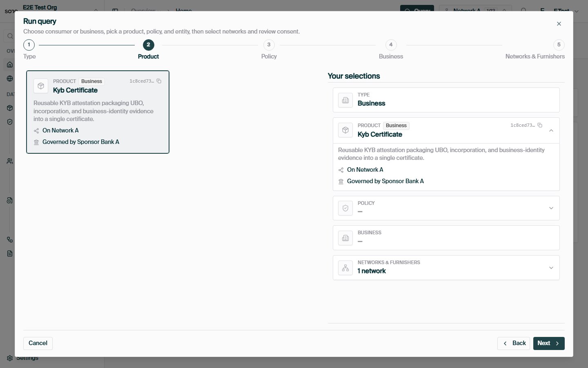Copy product ID in Your selections panel
The width and height of the screenshot is (588, 368).
click(x=540, y=125)
